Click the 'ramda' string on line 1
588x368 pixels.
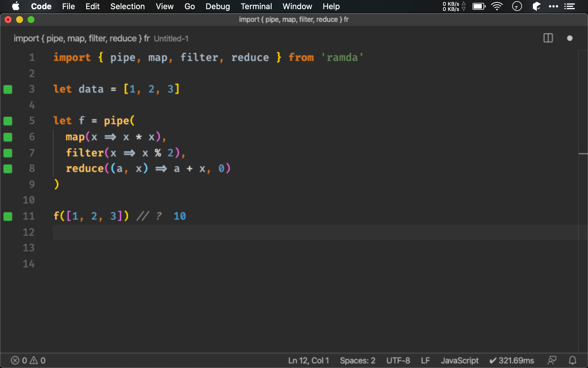click(x=342, y=57)
